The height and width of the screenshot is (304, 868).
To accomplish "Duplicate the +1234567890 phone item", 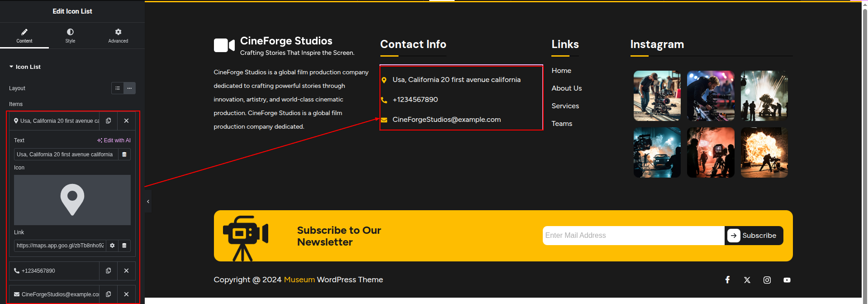I will coord(108,271).
